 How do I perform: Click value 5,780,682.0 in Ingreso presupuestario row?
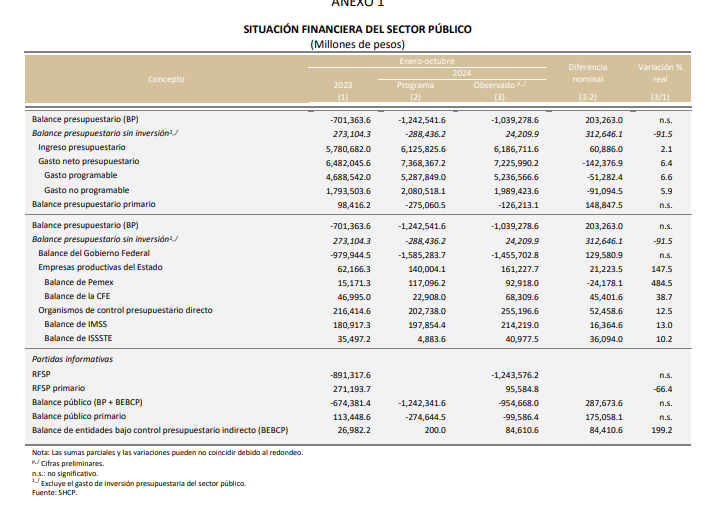click(348, 149)
